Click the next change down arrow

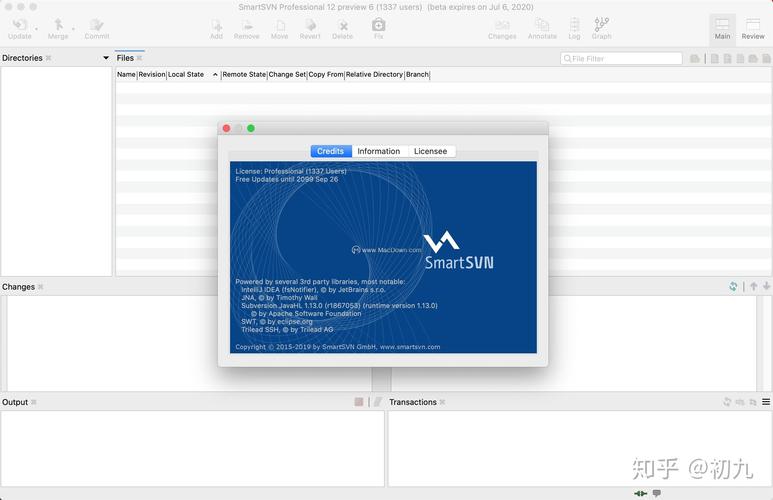click(766, 286)
